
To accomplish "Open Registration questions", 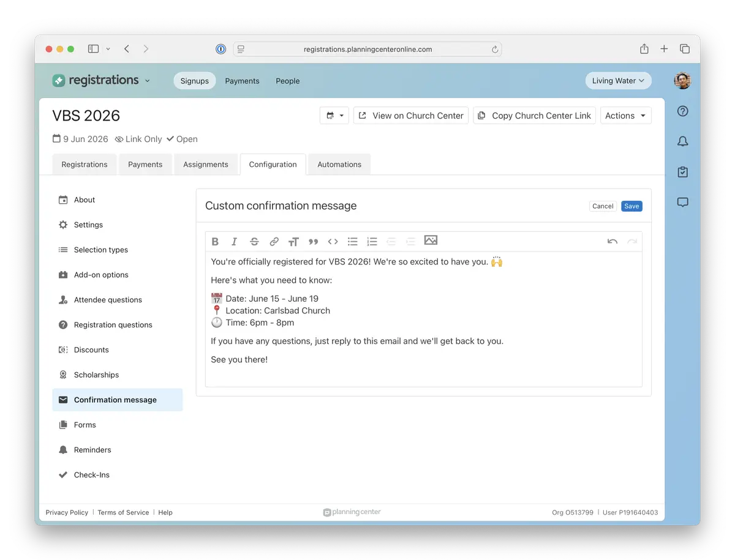I will coord(118,325).
